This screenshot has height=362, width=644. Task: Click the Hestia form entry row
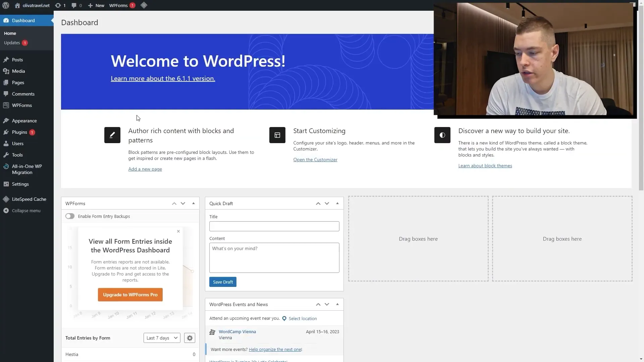[x=130, y=354]
